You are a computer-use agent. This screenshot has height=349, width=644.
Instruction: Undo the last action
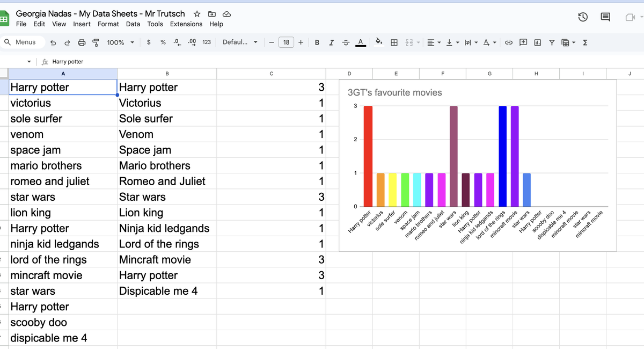click(x=53, y=42)
